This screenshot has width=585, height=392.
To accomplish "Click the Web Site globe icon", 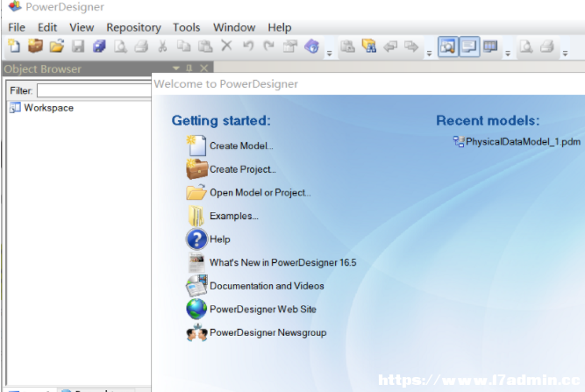I will (x=196, y=310).
